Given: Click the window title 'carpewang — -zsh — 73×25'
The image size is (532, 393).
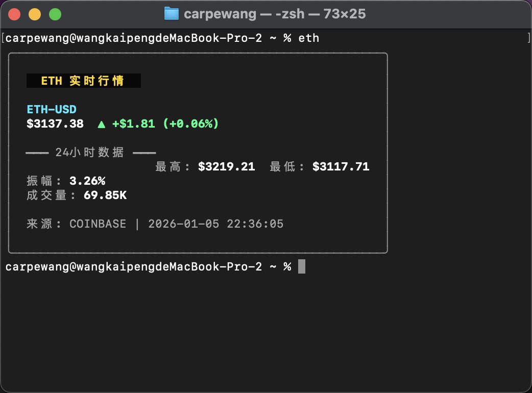Looking at the screenshot, I should pos(275,14).
